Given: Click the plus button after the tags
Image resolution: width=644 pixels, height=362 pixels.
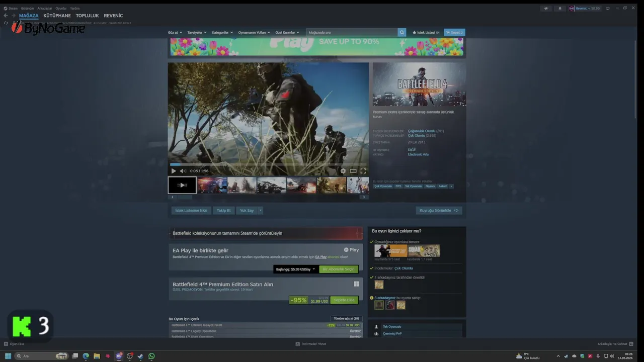Looking at the screenshot, I should point(451,186).
